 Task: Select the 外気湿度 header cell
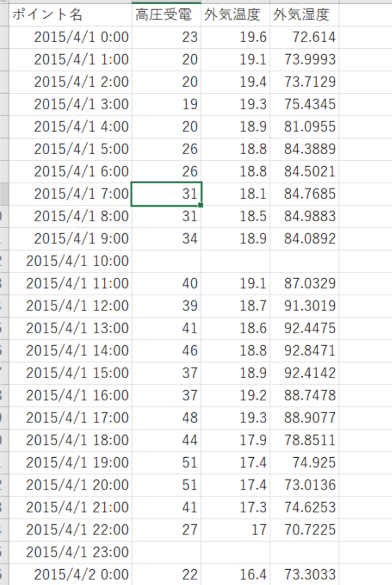(304, 15)
